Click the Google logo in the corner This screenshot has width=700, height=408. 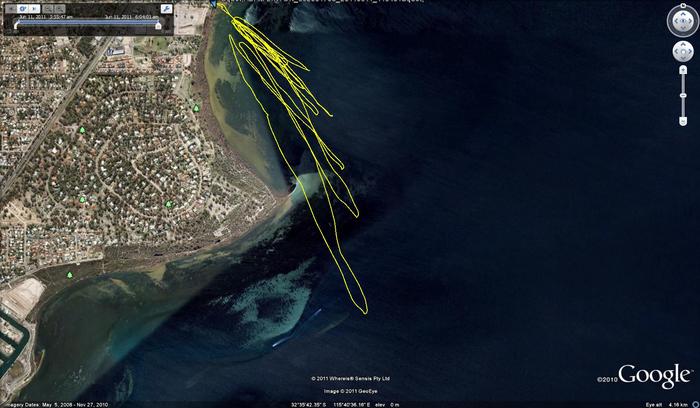coord(653,376)
